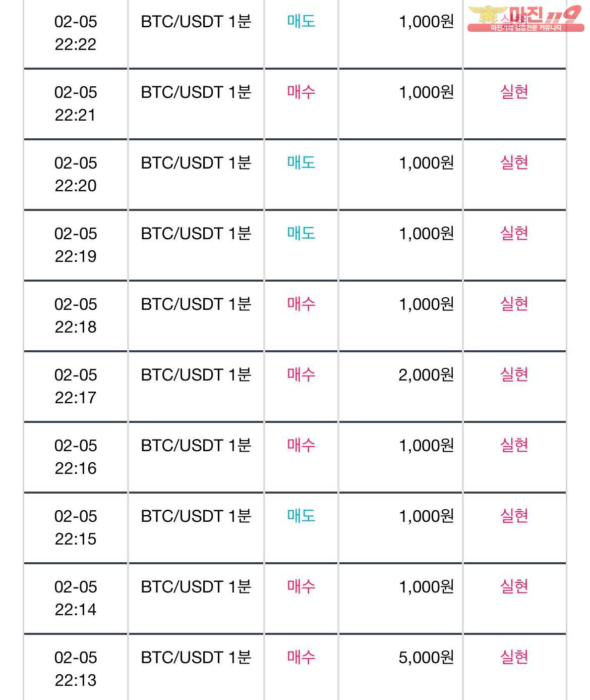This screenshot has height=700, width=590.
Task: Select the 매도 label at 22:15
Action: 301,516
